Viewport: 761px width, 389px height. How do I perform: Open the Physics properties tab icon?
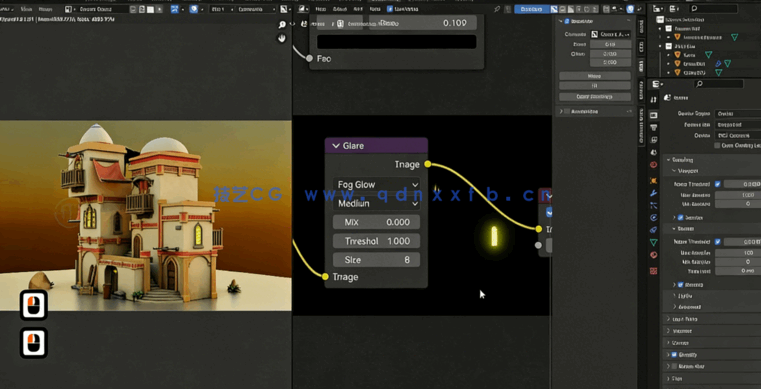[653, 217]
